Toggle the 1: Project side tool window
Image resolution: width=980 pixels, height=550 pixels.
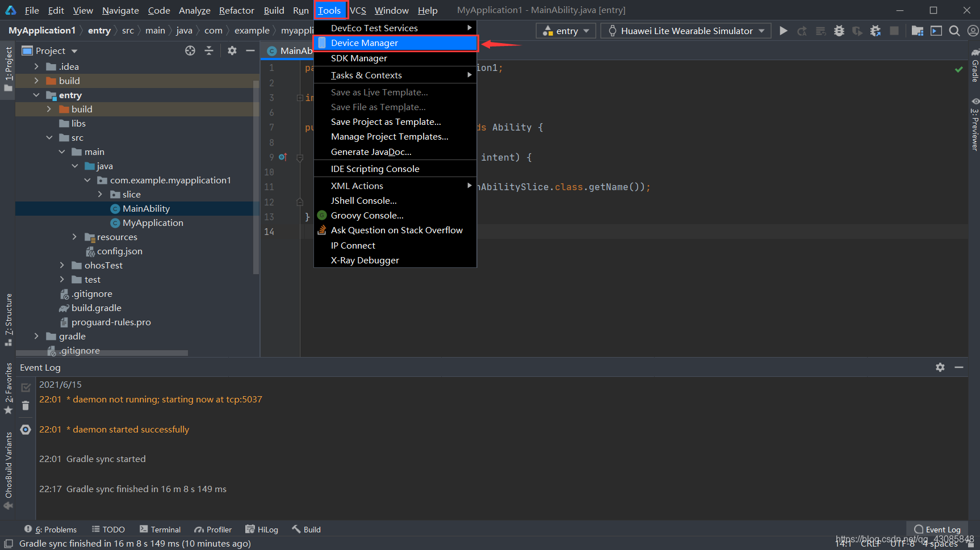click(9, 69)
